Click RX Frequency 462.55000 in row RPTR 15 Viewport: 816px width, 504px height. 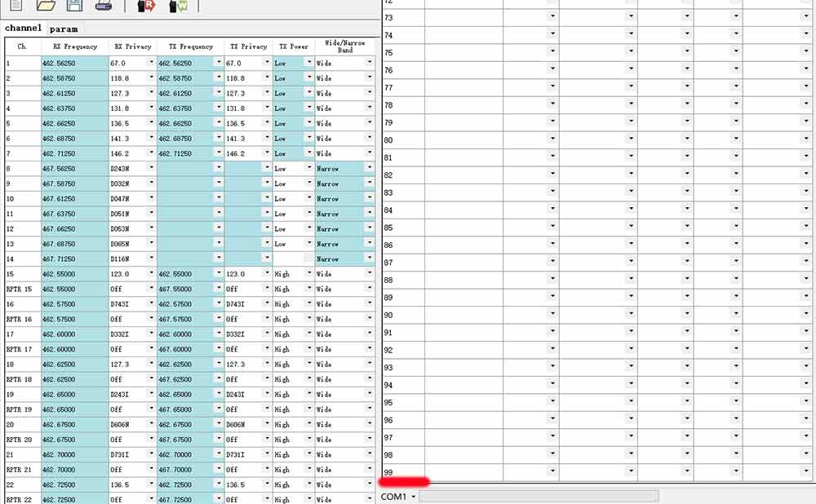click(x=75, y=290)
